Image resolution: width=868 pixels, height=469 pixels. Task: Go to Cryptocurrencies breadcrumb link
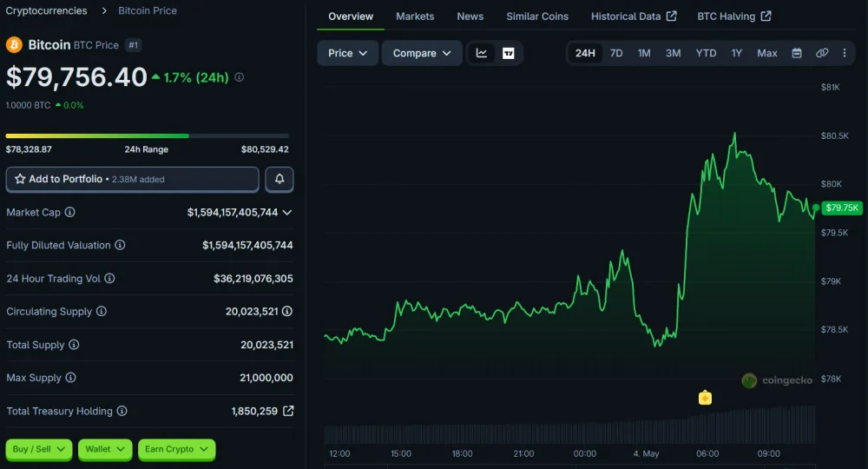pyautogui.click(x=47, y=10)
